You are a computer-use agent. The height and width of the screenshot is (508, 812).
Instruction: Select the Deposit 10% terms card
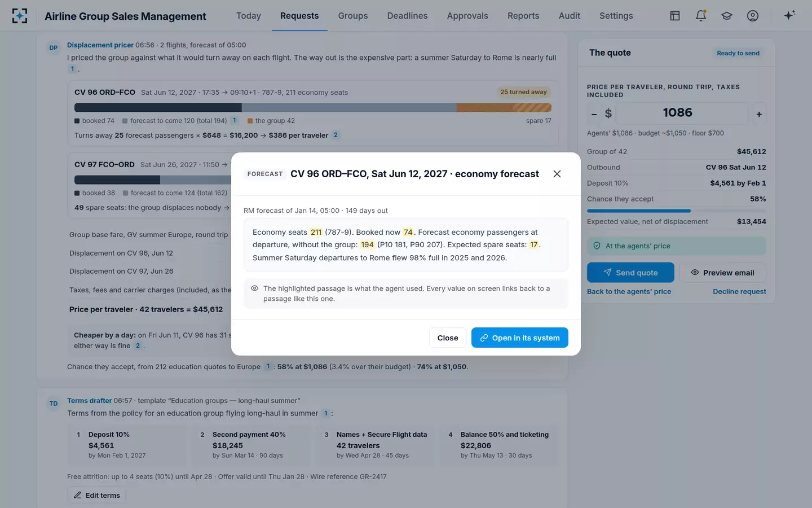(x=127, y=445)
